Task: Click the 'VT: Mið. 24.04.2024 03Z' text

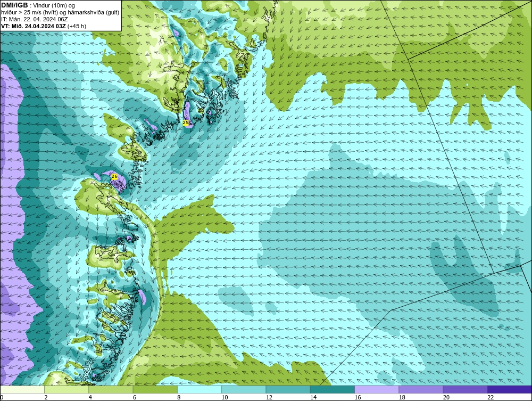Action: pyautogui.click(x=34, y=26)
